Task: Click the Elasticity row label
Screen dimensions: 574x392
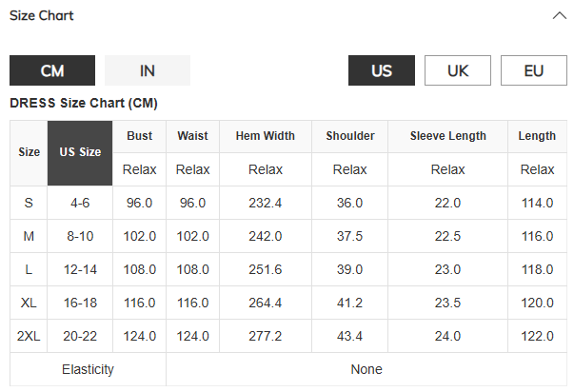Action: click(x=88, y=369)
